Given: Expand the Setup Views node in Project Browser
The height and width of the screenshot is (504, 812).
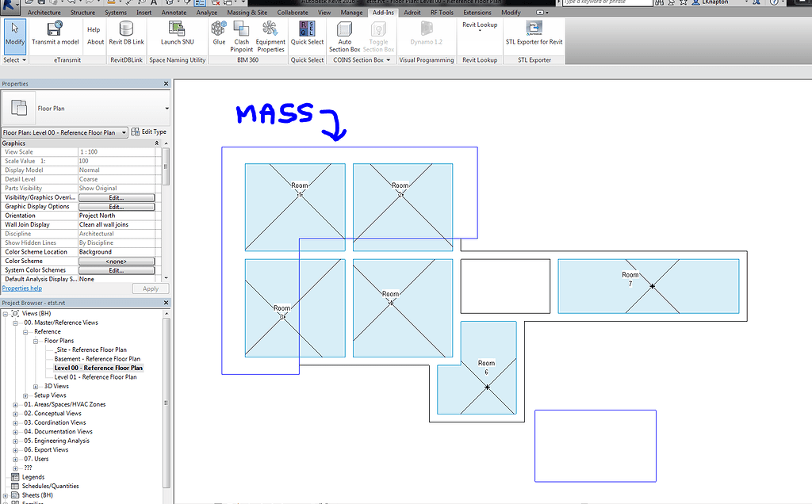Looking at the screenshot, I should (x=24, y=395).
